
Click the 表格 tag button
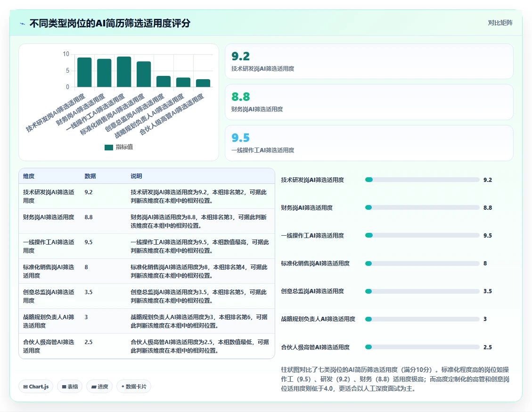tap(70, 387)
